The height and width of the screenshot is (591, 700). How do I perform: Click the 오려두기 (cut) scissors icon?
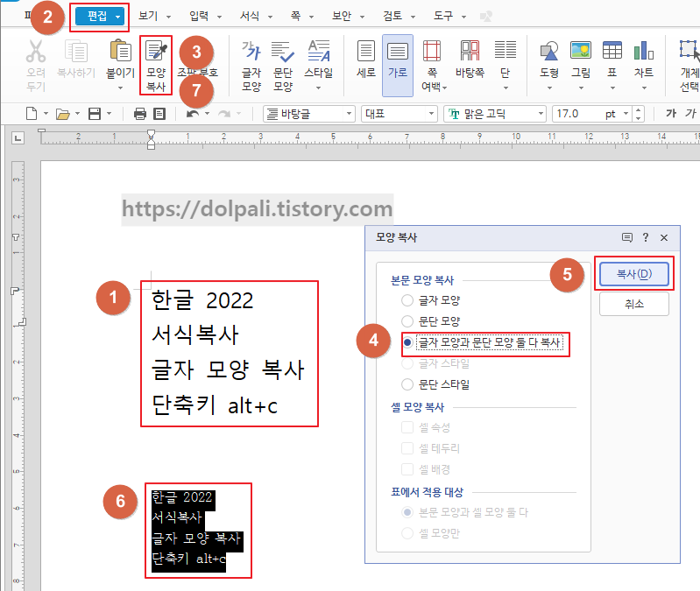[36, 51]
